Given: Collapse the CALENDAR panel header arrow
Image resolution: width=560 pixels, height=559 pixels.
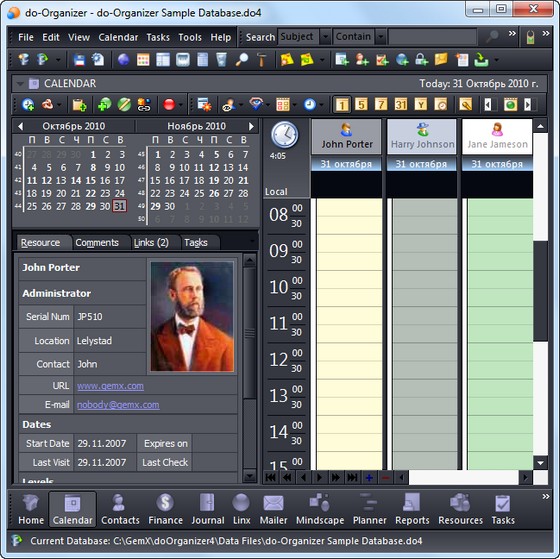Looking at the screenshot, I should 20,84.
